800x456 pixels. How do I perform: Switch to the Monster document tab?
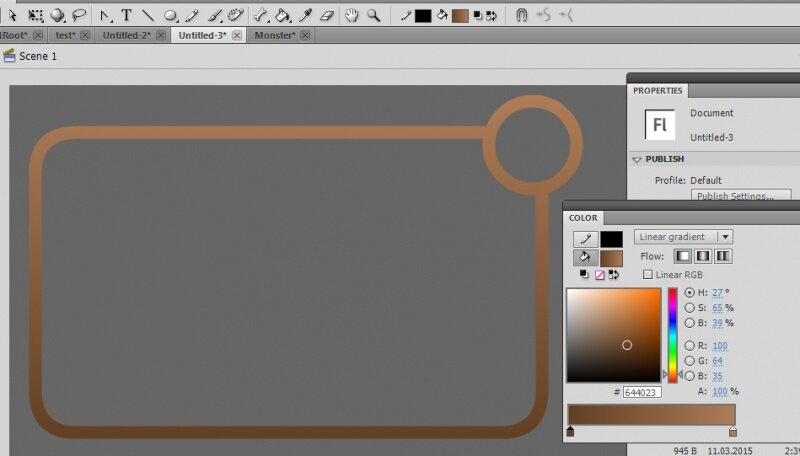[x=279, y=35]
